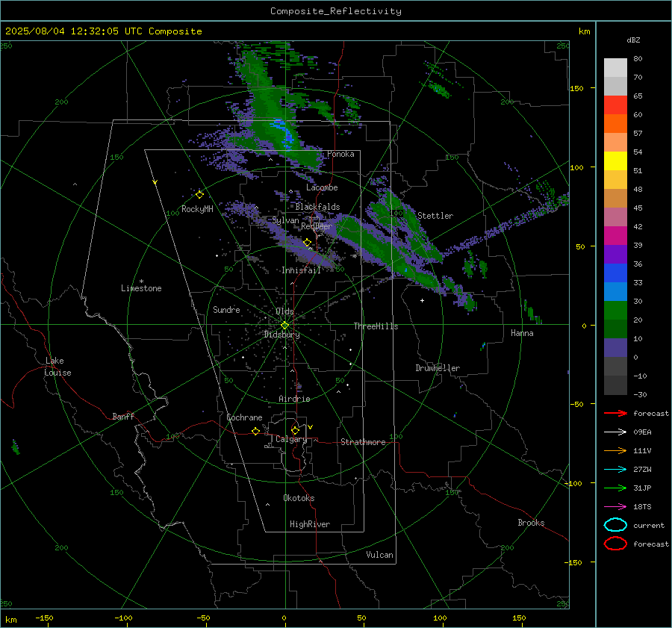Click the Lake Louise label
This screenshot has width=672, height=628.
(57, 367)
